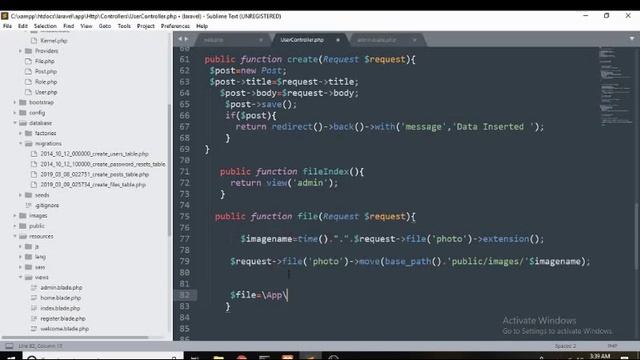The height and width of the screenshot is (360, 640).
Task: Click the sidebar horizontal scrollbar
Action: click(75, 337)
